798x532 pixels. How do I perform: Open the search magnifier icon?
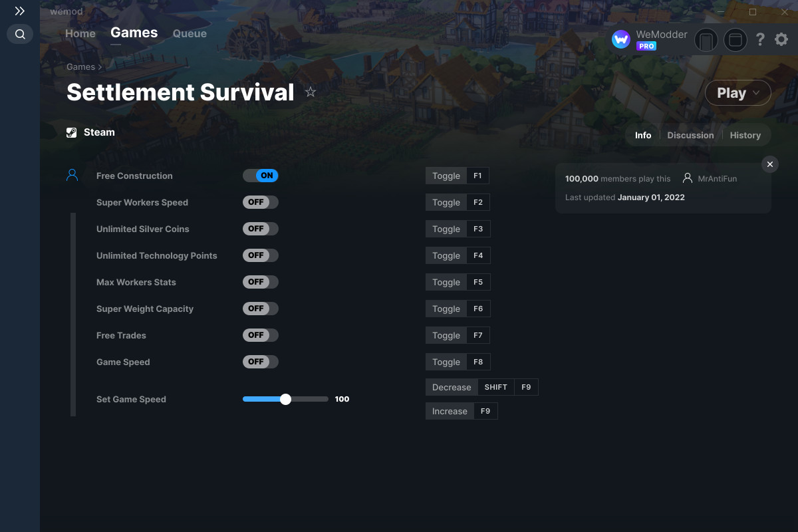[20, 34]
